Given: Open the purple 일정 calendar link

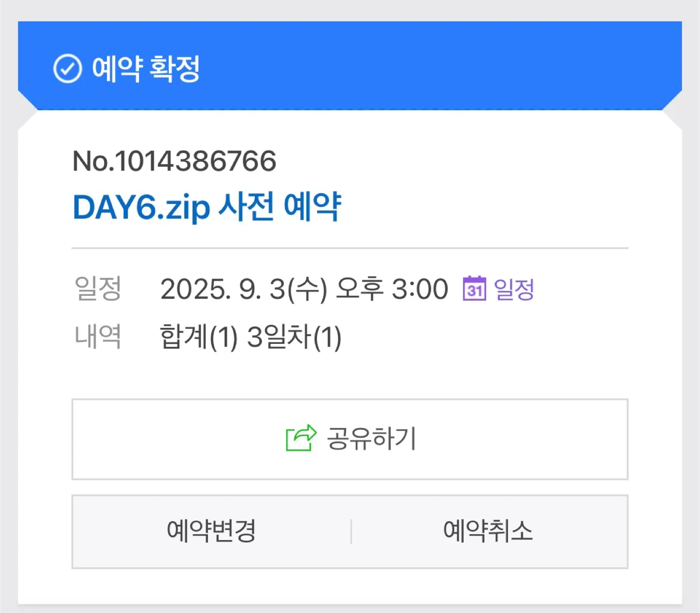Looking at the screenshot, I should 514,289.
